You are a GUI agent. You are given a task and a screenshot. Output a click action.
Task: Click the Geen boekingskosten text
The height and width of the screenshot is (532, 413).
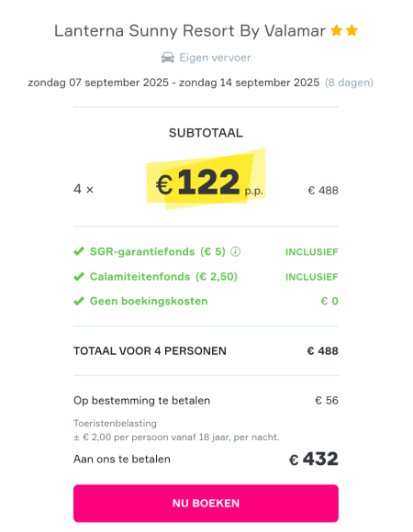(x=149, y=301)
